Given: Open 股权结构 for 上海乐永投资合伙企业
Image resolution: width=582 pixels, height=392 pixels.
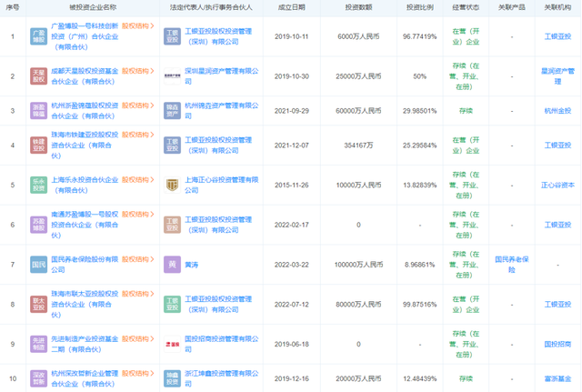Looking at the screenshot, I should 137,180.
